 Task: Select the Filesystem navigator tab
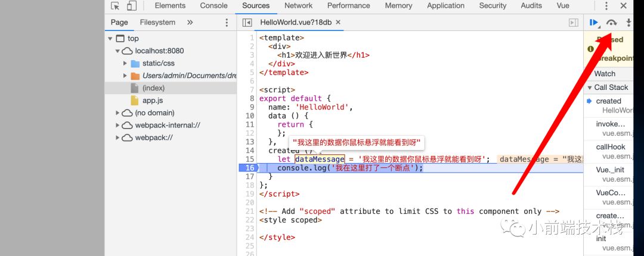(157, 23)
